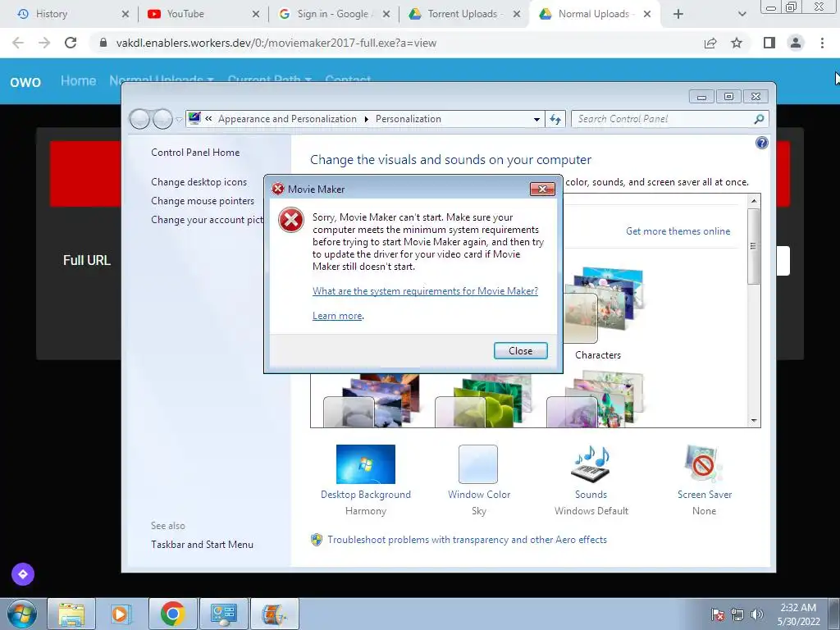Expand the breadcrumb arrow before Personalization

[x=367, y=119]
